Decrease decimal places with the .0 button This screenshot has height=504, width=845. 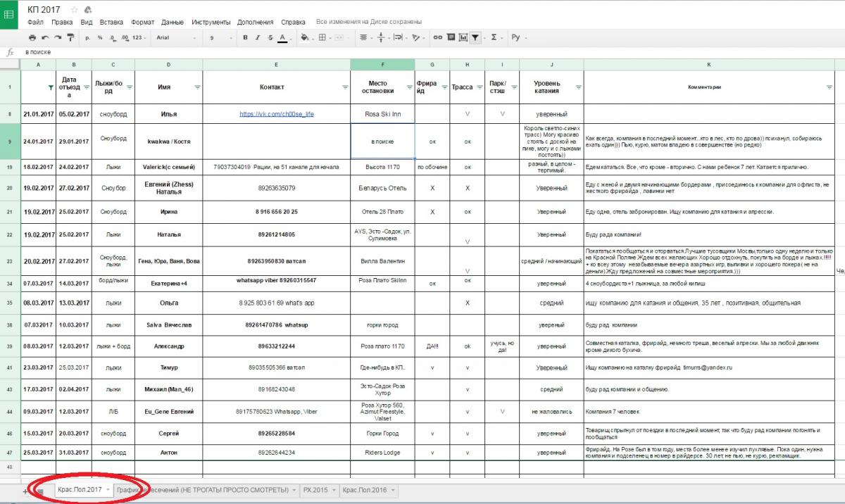tap(112, 37)
